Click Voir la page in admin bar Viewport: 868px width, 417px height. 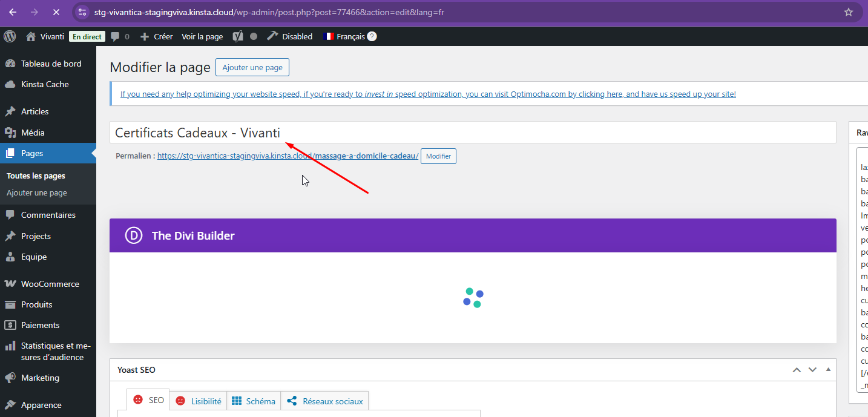click(x=202, y=36)
